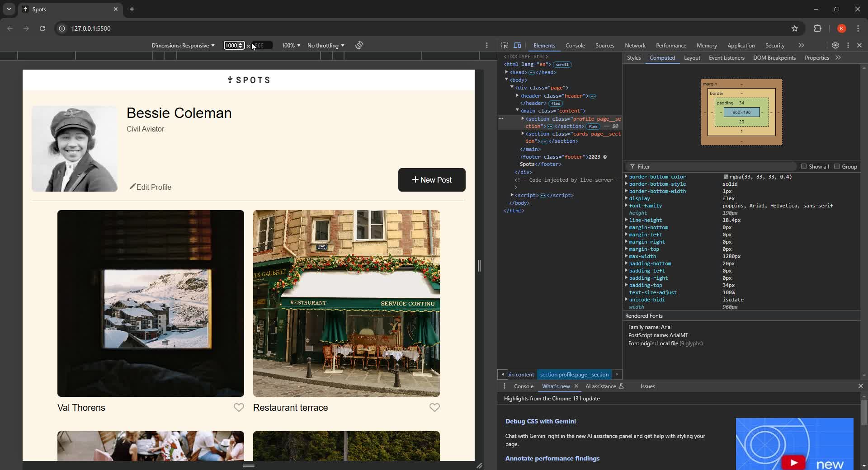Like the Val Thorens card heart
This screenshot has width=868, height=470.
239,408
